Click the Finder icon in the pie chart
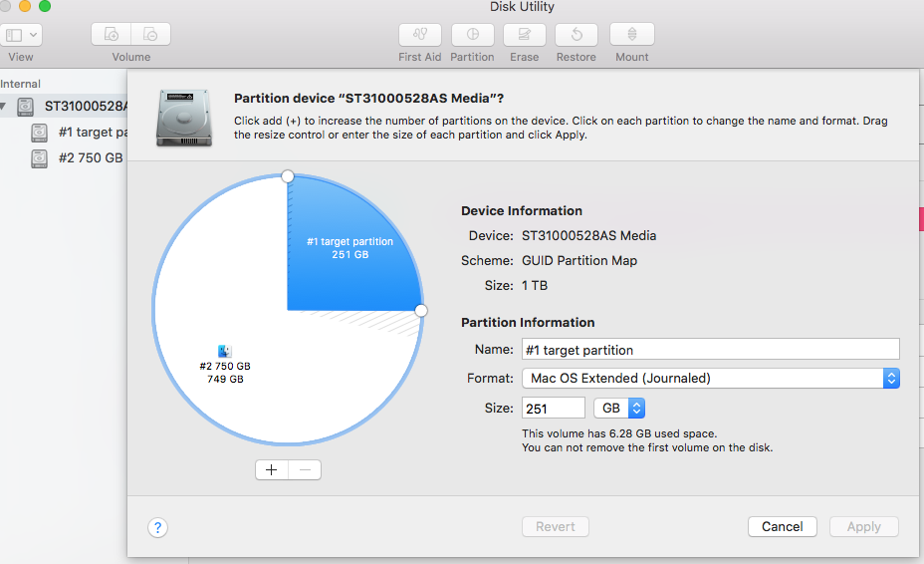Image resolution: width=924 pixels, height=564 pixels. tap(224, 351)
